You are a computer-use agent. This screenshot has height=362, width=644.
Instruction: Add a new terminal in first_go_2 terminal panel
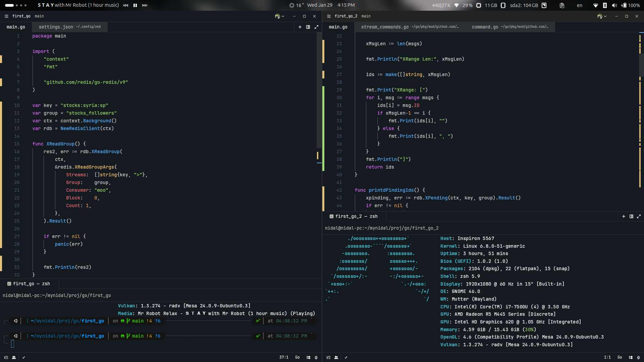click(624, 217)
